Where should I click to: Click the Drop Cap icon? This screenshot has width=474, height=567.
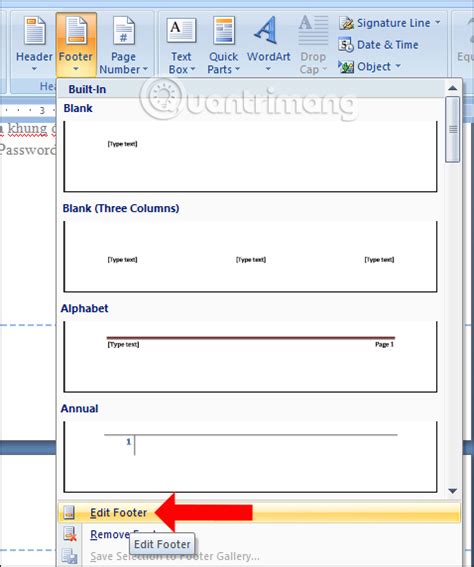[313, 30]
